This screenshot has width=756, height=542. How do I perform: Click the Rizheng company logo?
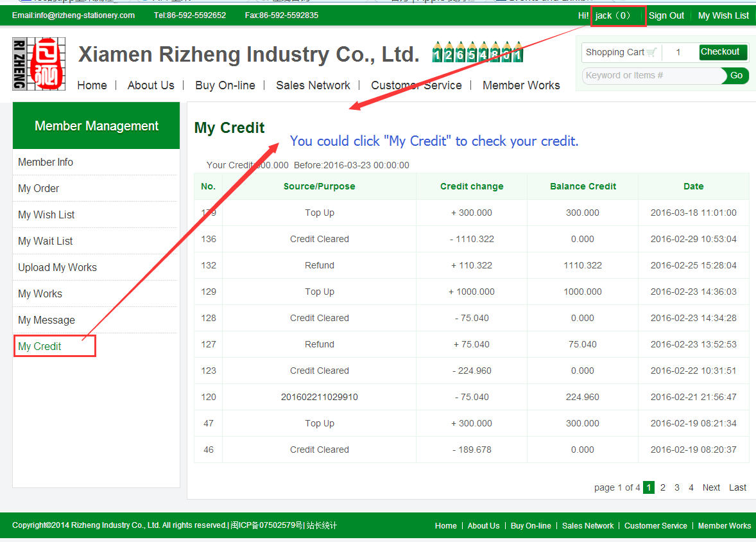coord(39,63)
